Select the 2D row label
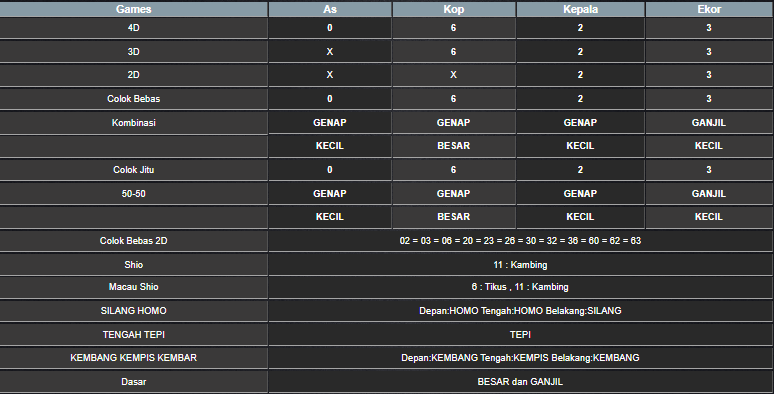The width and height of the screenshot is (774, 394). (133, 75)
